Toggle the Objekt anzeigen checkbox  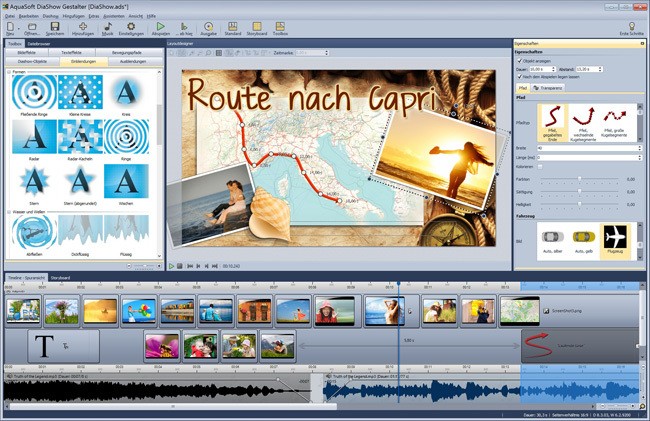click(x=518, y=59)
